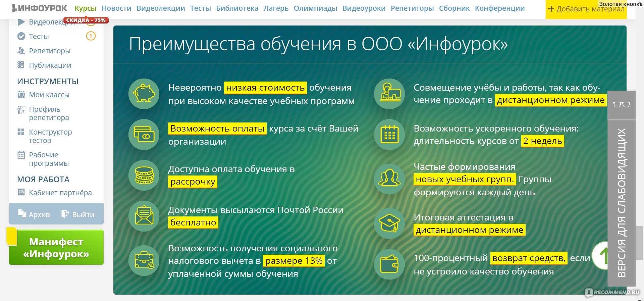The image size is (644, 301).
Task: Click the wallet refund icon
Action: click(x=389, y=264)
